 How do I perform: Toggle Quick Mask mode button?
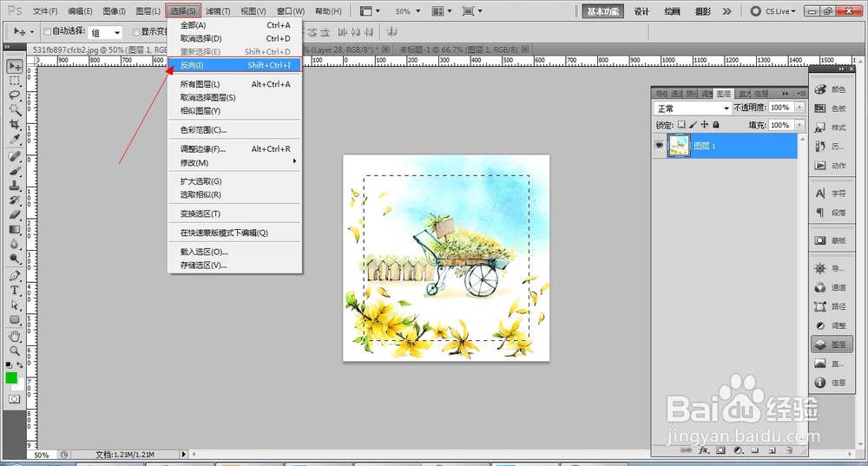[x=15, y=399]
